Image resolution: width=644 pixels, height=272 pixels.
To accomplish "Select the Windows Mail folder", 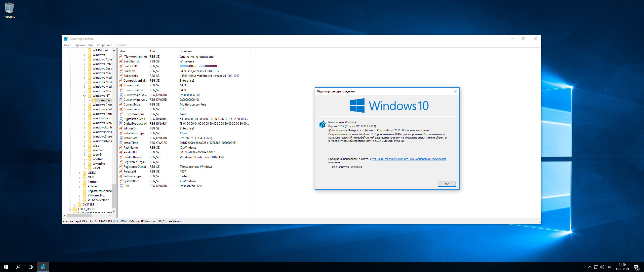I will (x=102, y=73).
